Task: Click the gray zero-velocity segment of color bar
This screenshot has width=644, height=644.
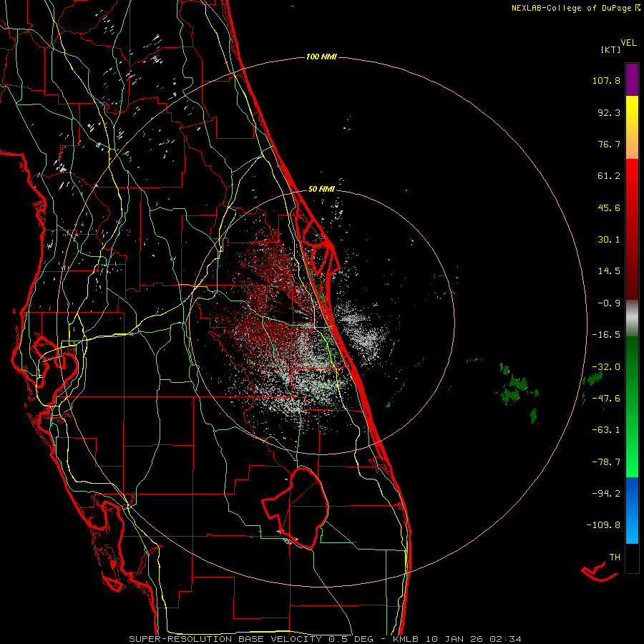Action: [632, 318]
